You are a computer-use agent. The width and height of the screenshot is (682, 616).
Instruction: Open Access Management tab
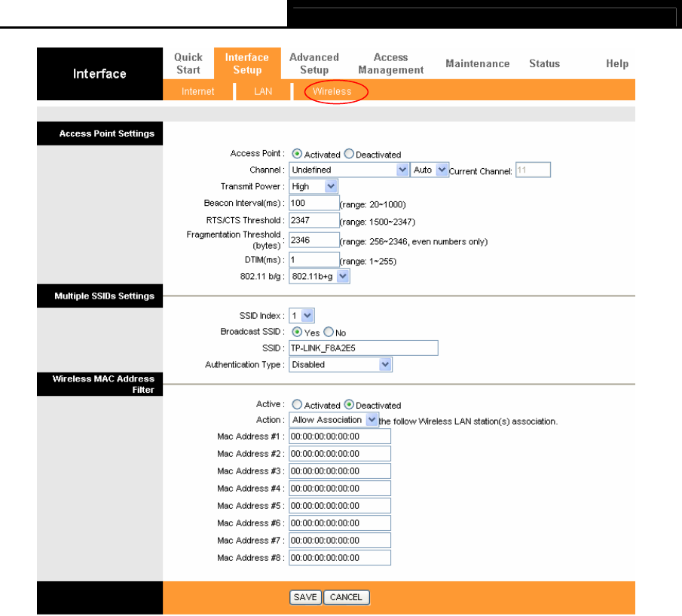point(390,63)
